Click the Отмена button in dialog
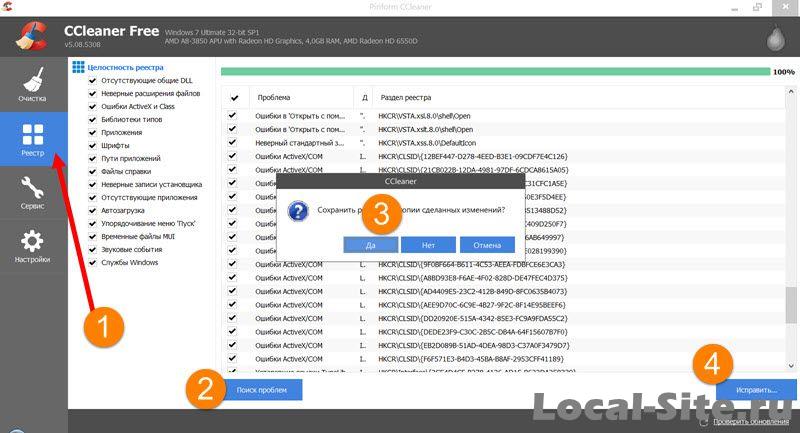 pos(487,245)
